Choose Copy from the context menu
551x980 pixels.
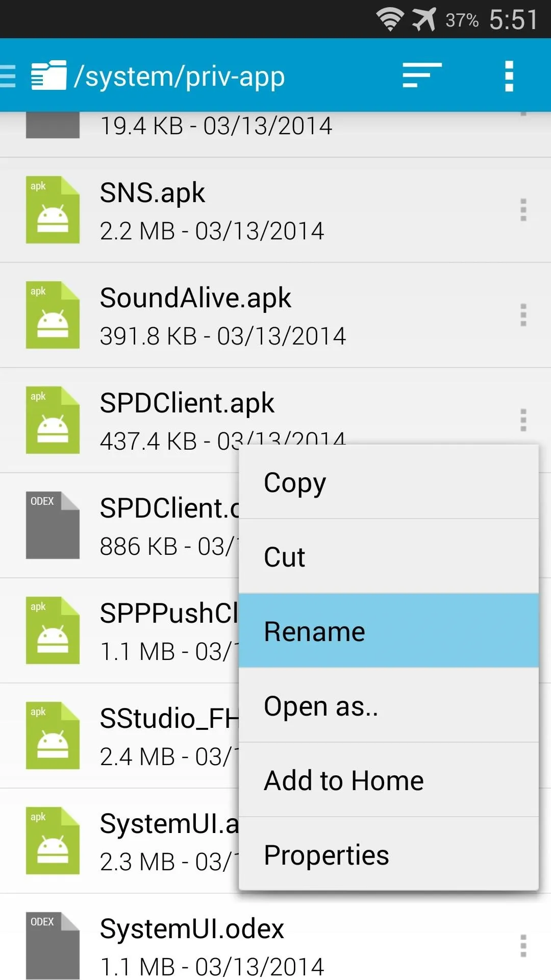(x=388, y=482)
